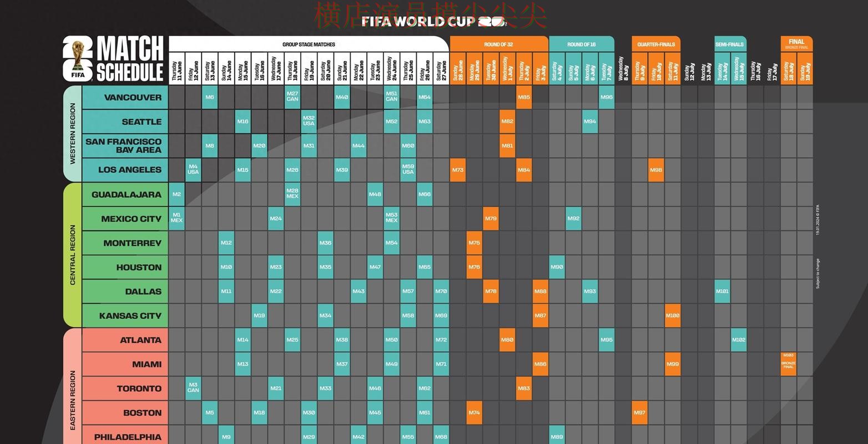Click semi-final match M102 in Atlanta
This screenshot has height=444, width=868.
tap(739, 340)
